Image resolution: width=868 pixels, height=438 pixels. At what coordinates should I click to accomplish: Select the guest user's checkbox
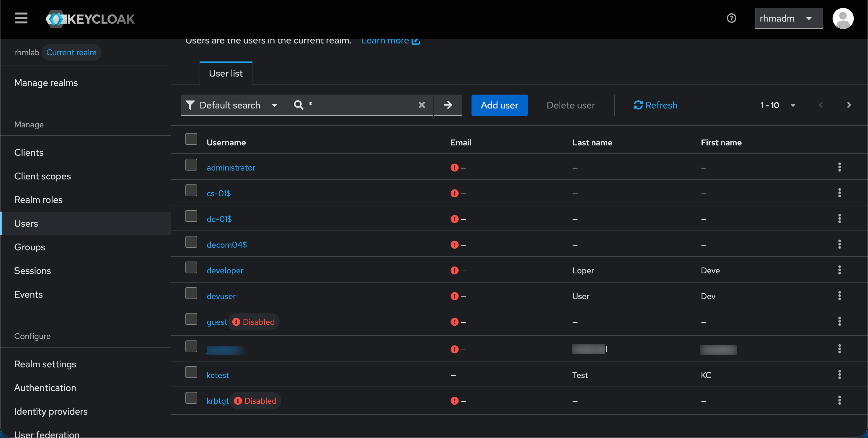tap(191, 319)
